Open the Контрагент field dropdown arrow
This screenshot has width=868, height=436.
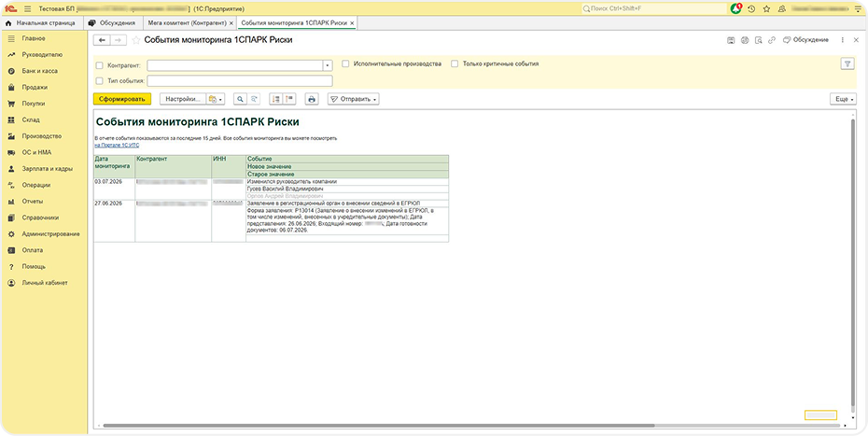pos(328,65)
